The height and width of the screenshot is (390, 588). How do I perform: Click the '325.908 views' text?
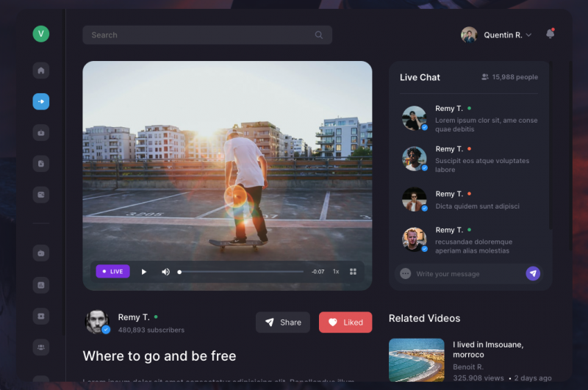(478, 378)
